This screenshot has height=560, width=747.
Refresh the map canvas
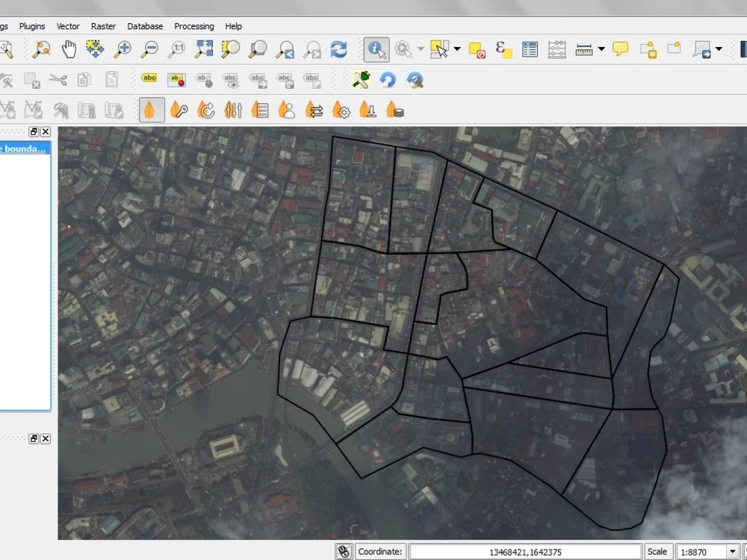tap(338, 49)
